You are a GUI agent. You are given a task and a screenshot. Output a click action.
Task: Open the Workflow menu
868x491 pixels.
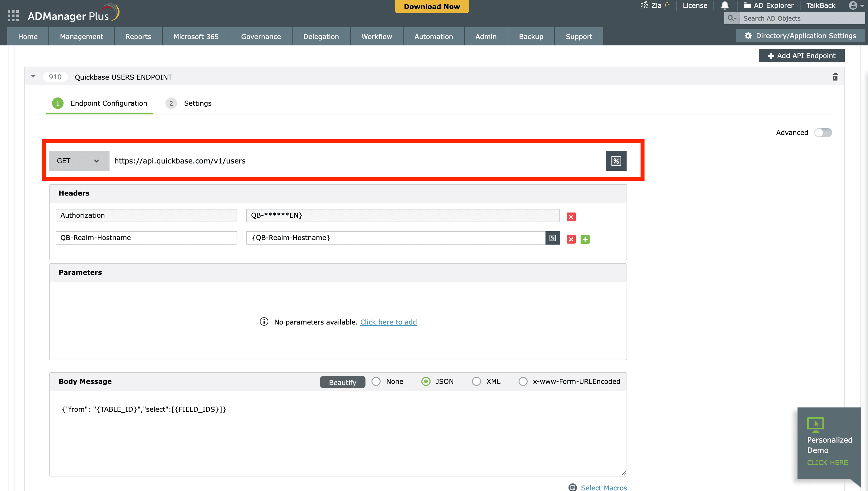click(x=376, y=36)
